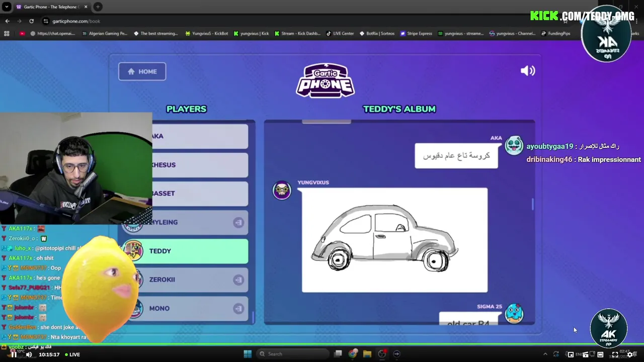Viewport: 644px width, 362px height.
Task: Open File Explorer from the taskbar
Action: [x=367, y=354]
